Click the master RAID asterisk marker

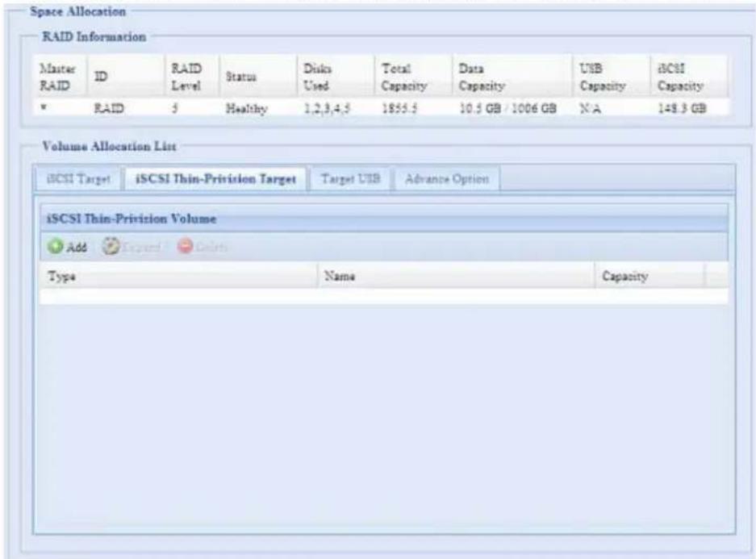click(x=44, y=107)
